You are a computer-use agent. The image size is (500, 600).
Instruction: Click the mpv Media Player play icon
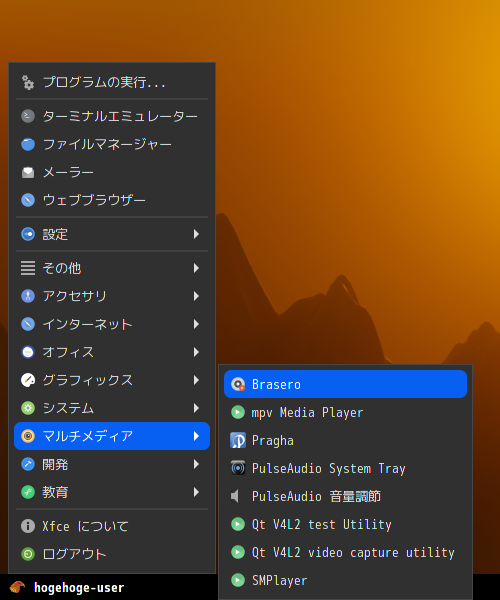(238, 412)
